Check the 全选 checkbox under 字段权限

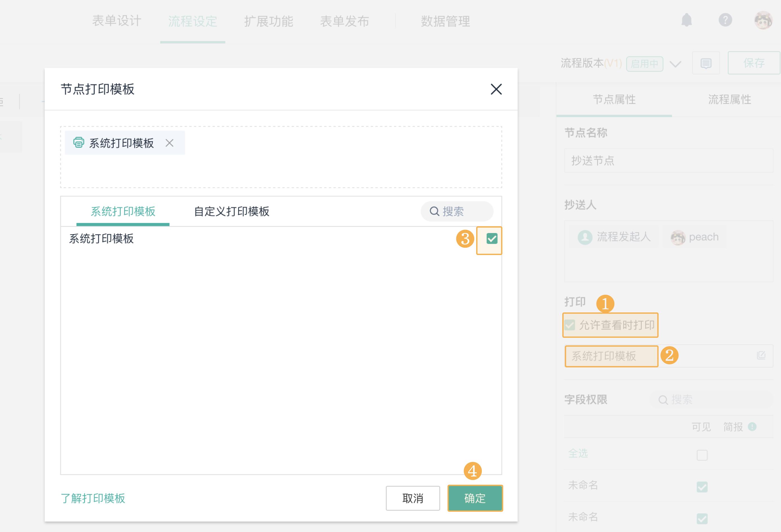(702, 454)
